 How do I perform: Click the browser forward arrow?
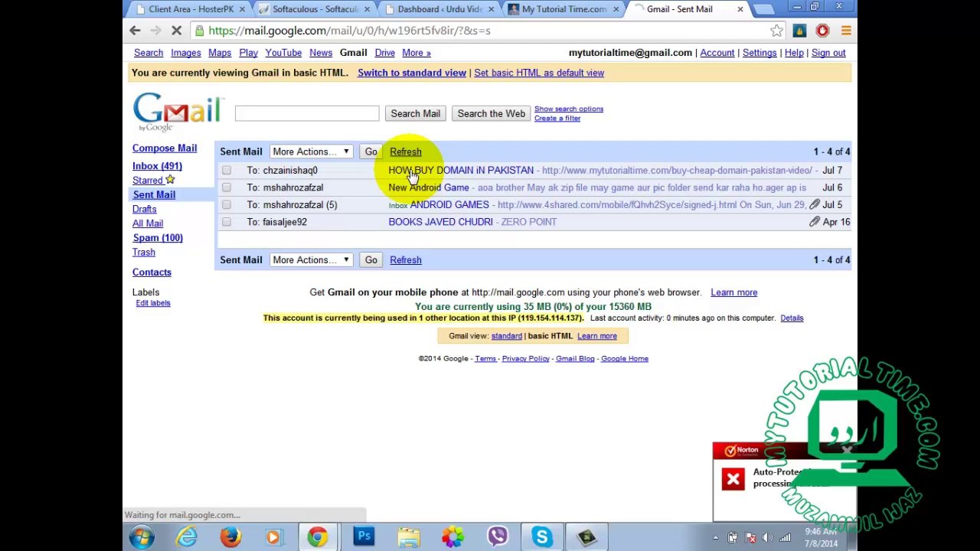155,31
